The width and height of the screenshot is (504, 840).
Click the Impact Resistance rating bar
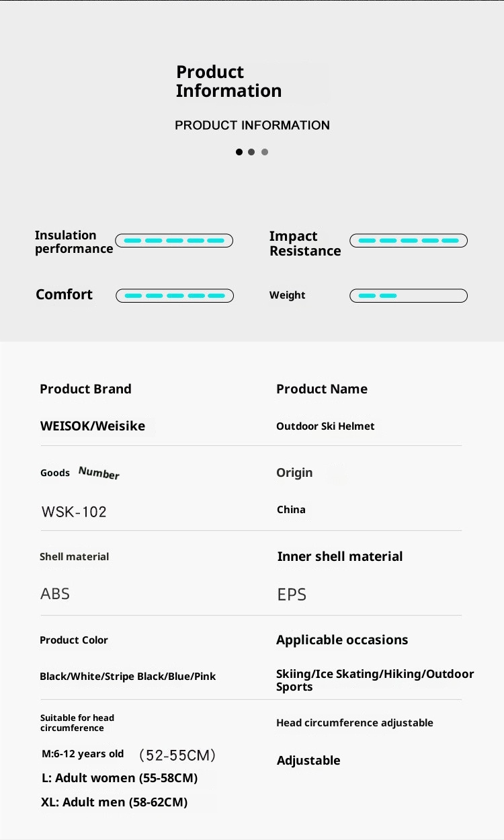pos(409,241)
